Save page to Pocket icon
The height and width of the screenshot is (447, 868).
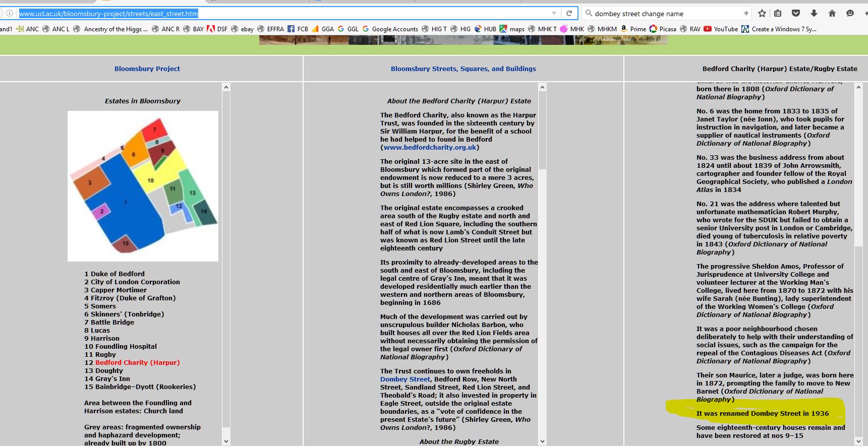[796, 14]
